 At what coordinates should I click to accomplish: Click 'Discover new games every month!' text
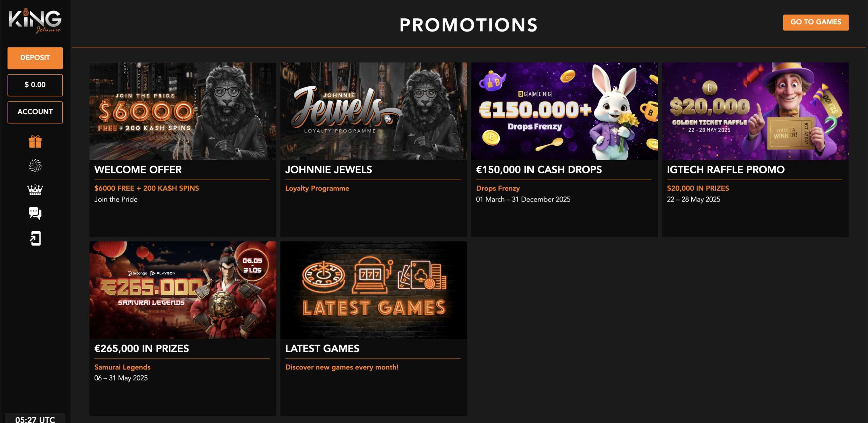(x=342, y=367)
